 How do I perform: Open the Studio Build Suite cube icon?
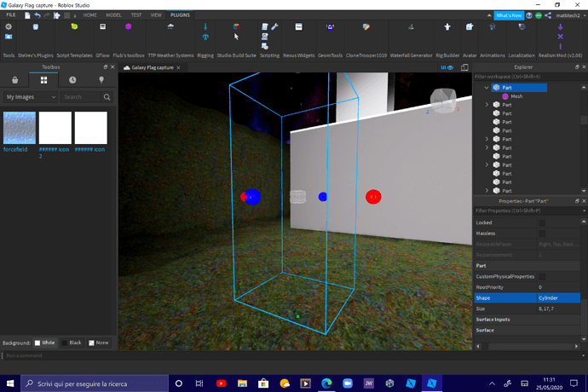point(236,26)
